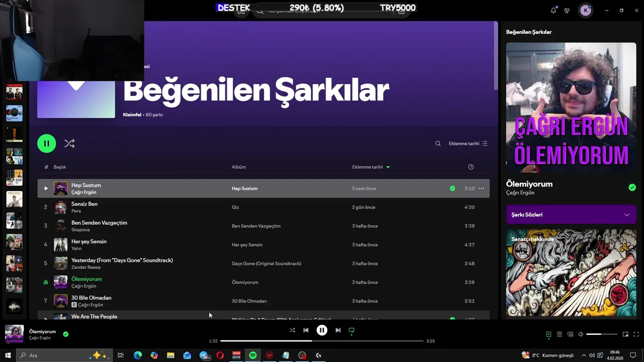
Task: Pause playback in the bottom player
Action: (x=322, y=330)
